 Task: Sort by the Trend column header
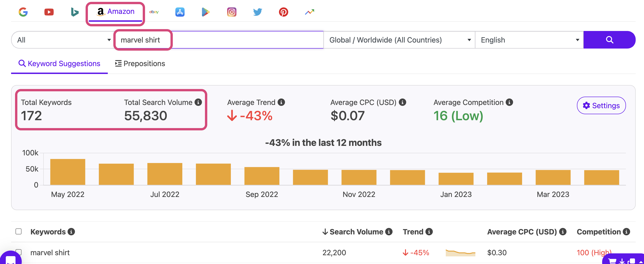(x=413, y=232)
